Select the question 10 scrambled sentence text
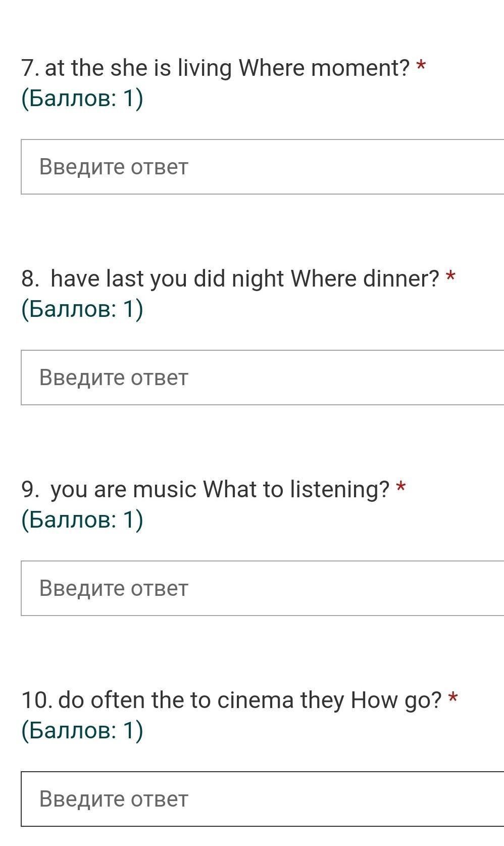 click(x=231, y=700)
